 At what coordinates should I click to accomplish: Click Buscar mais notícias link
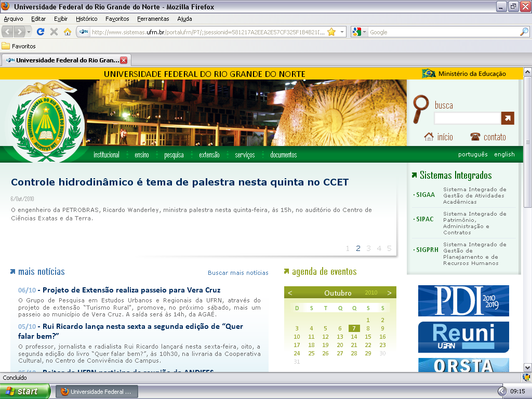238,273
